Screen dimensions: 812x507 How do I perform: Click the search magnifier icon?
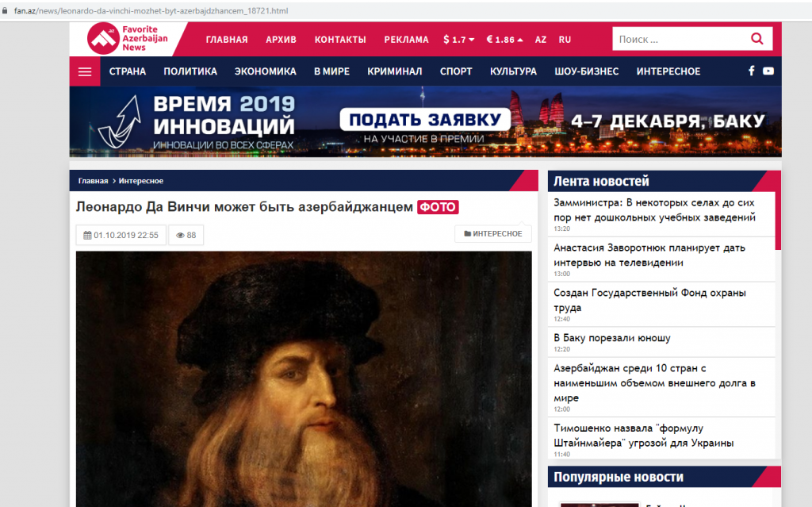click(x=757, y=39)
